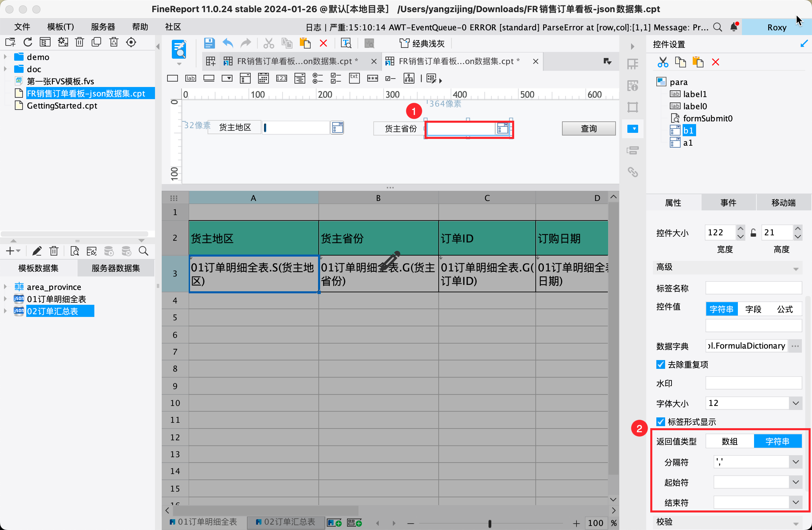Expand the demo folder
812x530 pixels.
coord(5,57)
